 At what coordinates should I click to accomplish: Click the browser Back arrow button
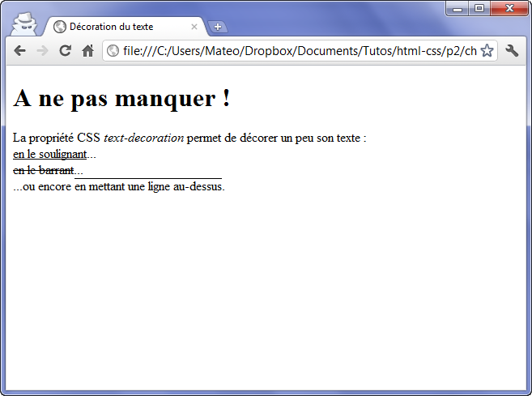[x=20, y=51]
